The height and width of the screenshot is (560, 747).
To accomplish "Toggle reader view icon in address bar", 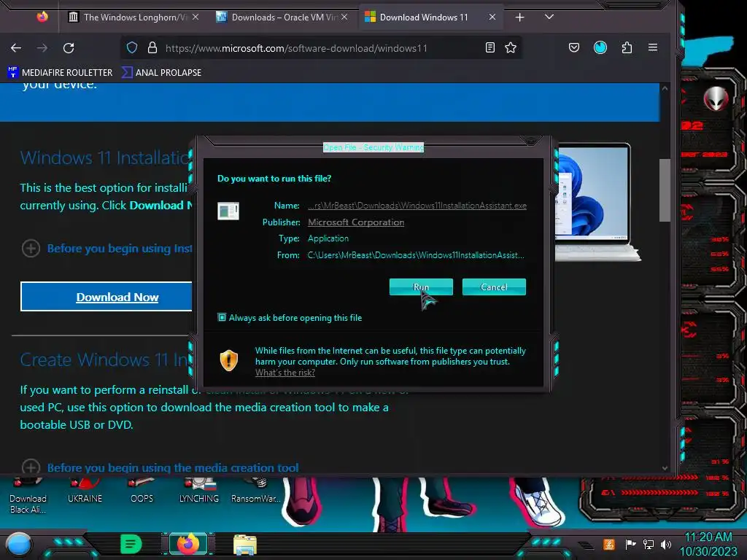I will (x=489, y=47).
